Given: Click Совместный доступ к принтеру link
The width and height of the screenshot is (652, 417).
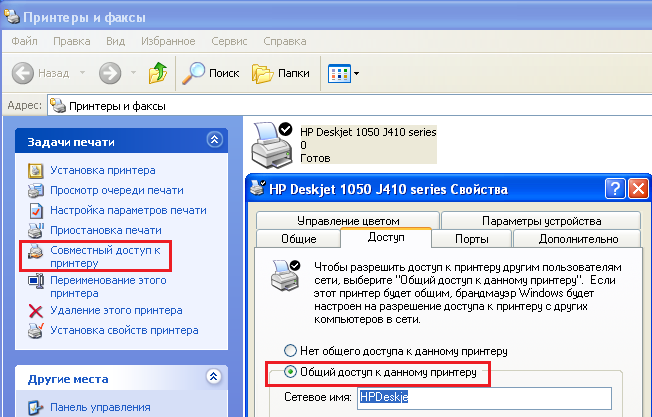Looking at the screenshot, I should [x=105, y=257].
